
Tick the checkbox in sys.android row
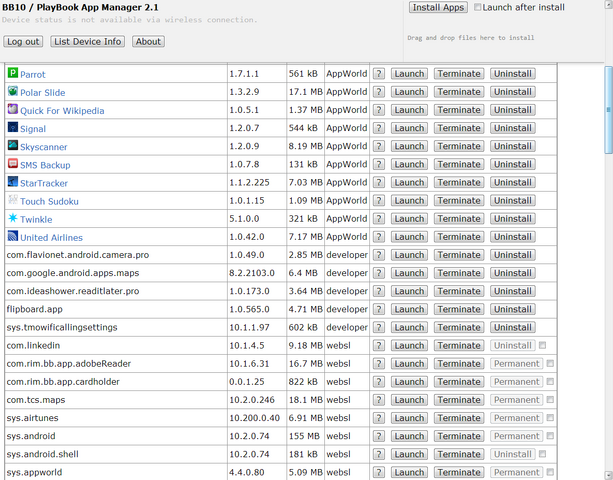(x=550, y=436)
